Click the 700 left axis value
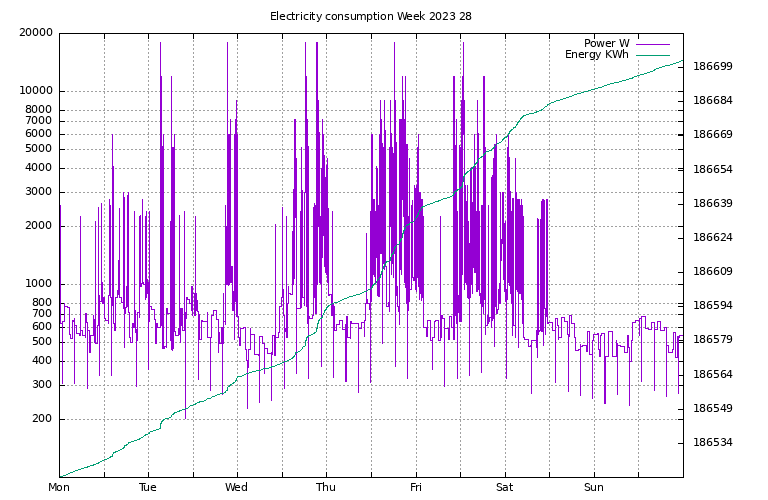Screen dimensions: 768x500 click(42, 313)
